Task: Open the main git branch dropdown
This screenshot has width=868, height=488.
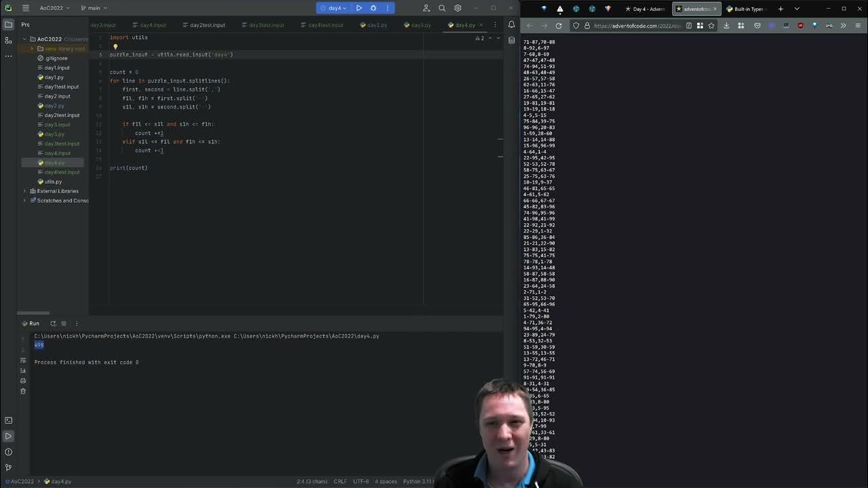Action: (93, 8)
